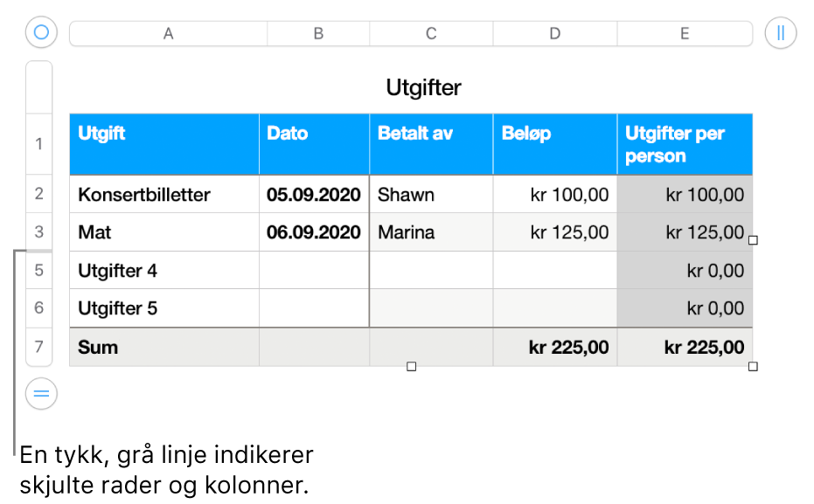
Task: Click the Utgifter table title
Action: pyautogui.click(x=423, y=87)
